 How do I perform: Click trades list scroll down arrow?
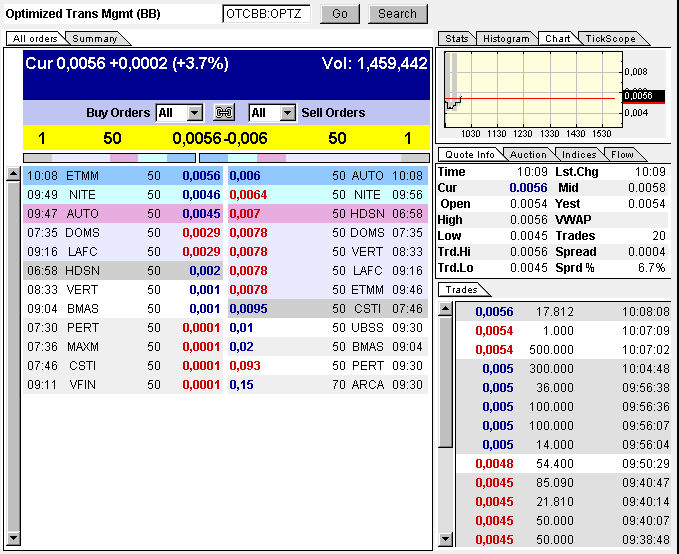tap(445, 539)
